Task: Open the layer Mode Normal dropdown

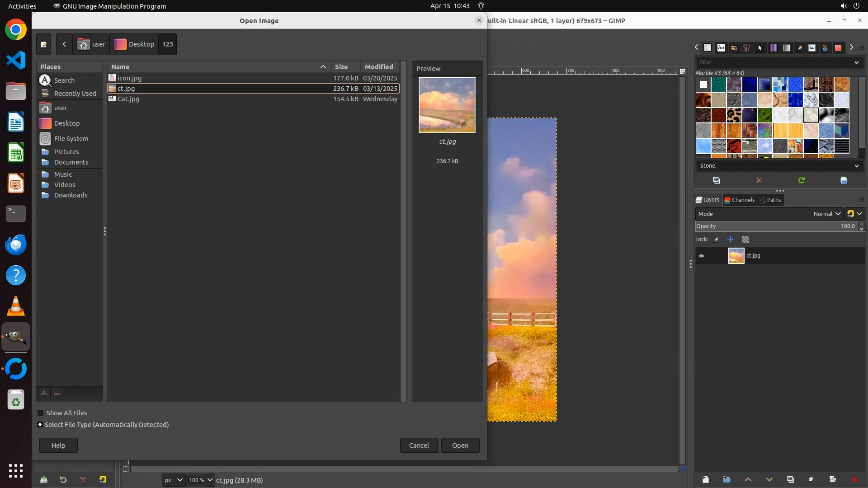Action: coord(826,214)
